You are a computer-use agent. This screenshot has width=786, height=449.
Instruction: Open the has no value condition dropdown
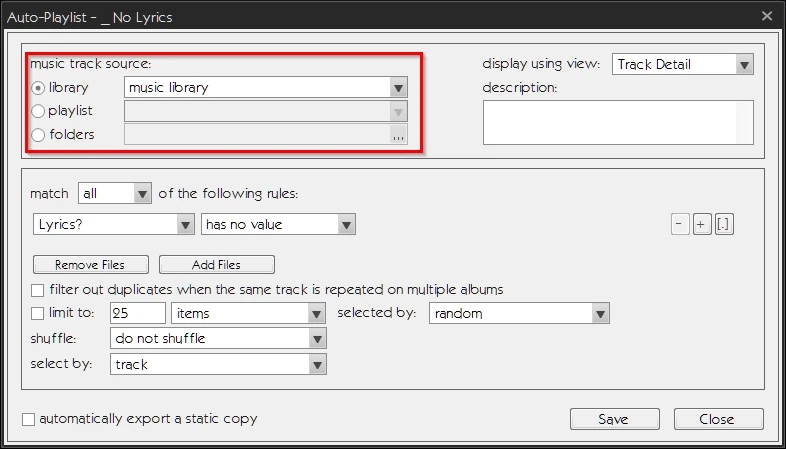pyautogui.click(x=347, y=225)
